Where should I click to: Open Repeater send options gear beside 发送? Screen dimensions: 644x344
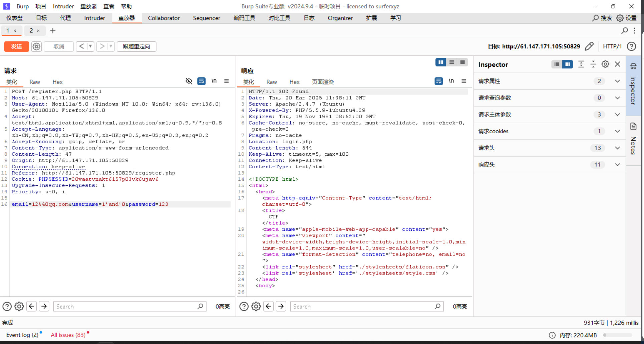coord(36,46)
